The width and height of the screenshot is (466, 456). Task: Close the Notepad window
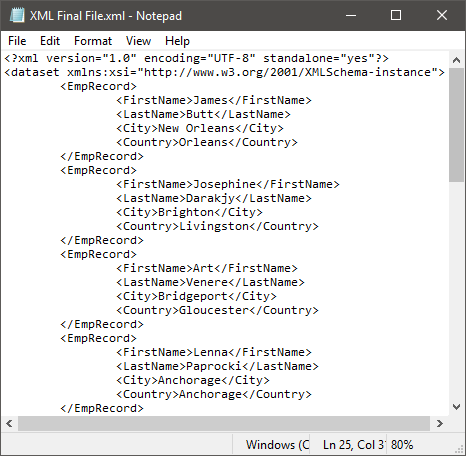click(442, 15)
